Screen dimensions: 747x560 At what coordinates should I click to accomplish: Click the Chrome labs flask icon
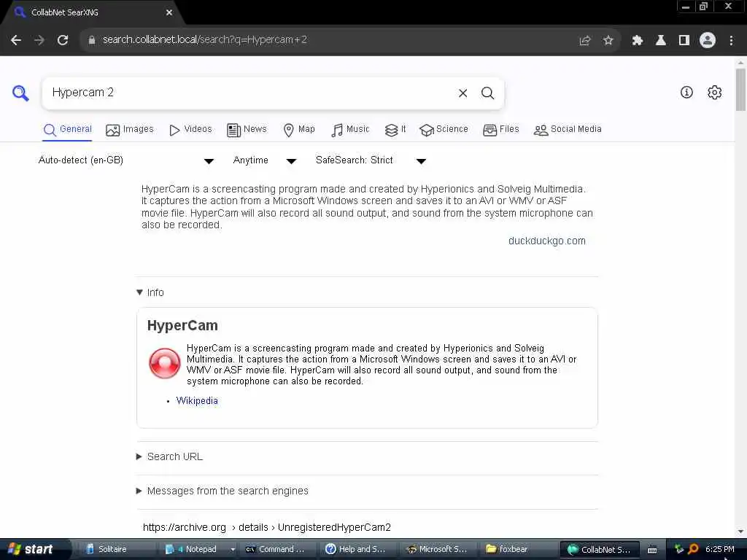(661, 40)
